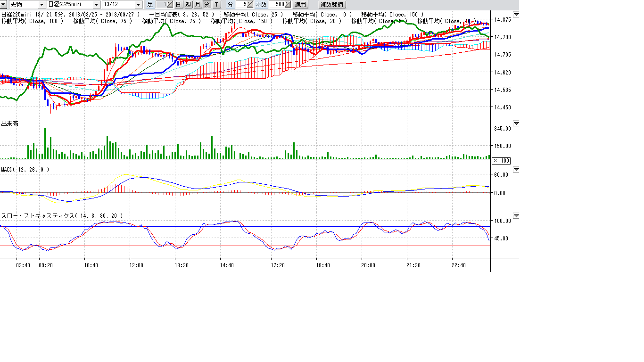Click the 適用 apply button
The image size is (644, 362).
click(x=300, y=5)
